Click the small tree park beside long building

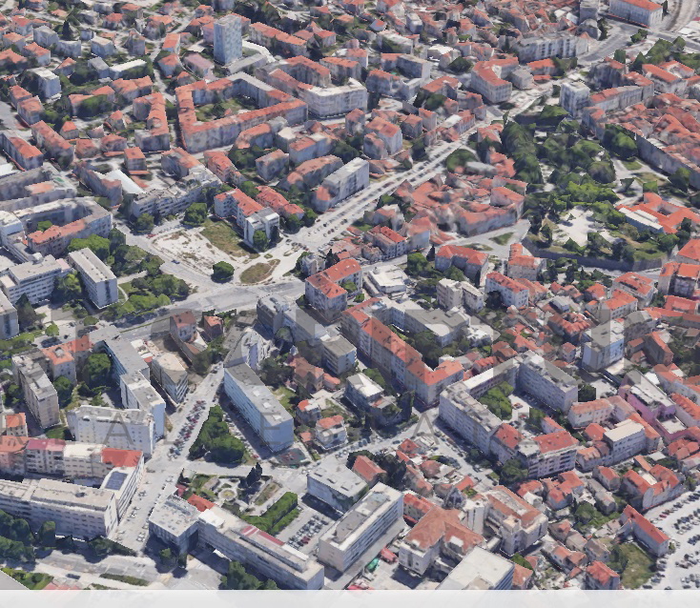point(216,436)
